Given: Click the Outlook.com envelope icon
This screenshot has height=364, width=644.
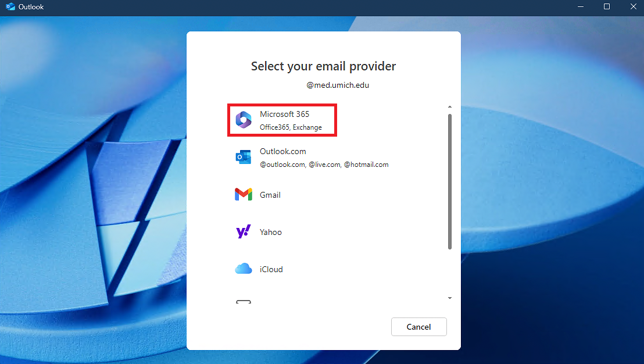Looking at the screenshot, I should 243,157.
